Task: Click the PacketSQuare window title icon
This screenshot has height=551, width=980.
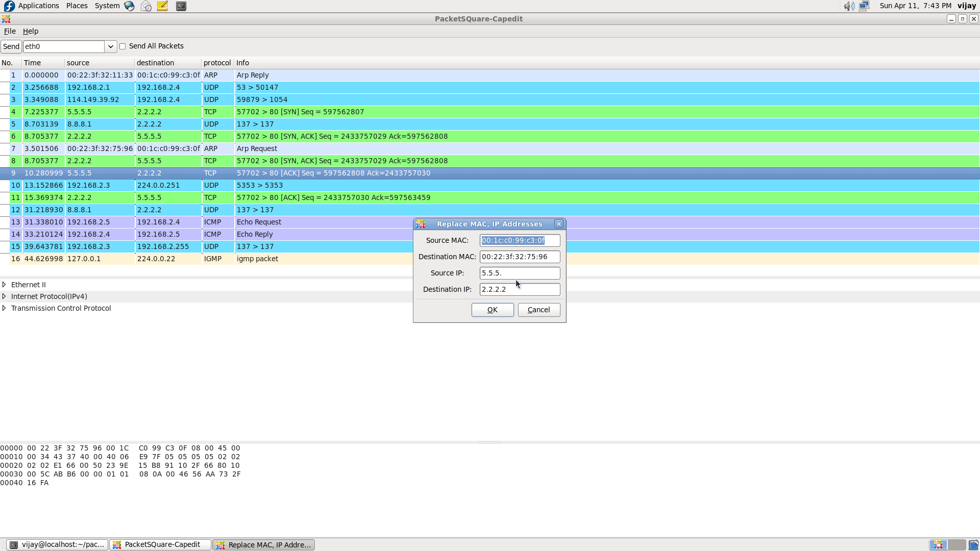Action: click(6, 19)
